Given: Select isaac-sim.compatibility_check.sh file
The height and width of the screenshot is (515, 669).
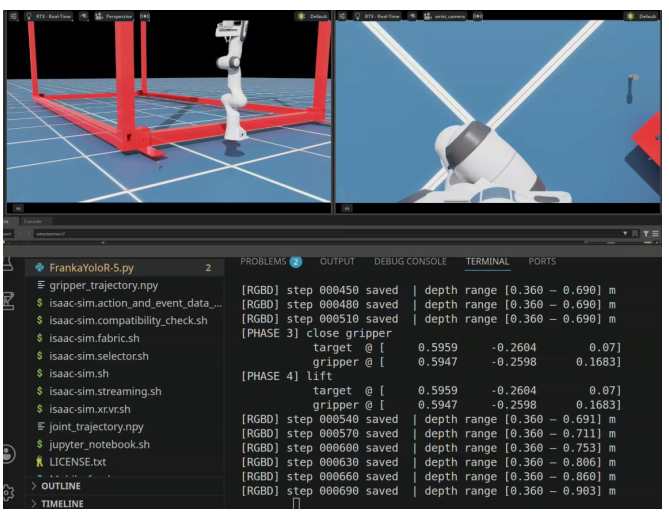Looking at the screenshot, I should pyautogui.click(x=124, y=320).
